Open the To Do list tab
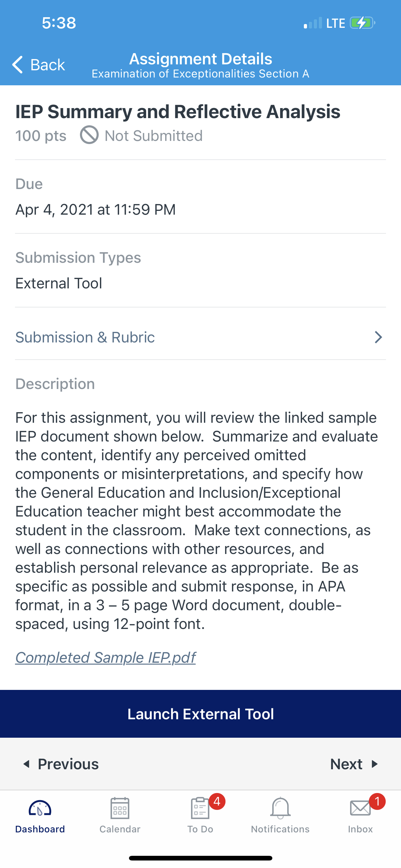Image resolution: width=401 pixels, height=868 pixels. (200, 815)
